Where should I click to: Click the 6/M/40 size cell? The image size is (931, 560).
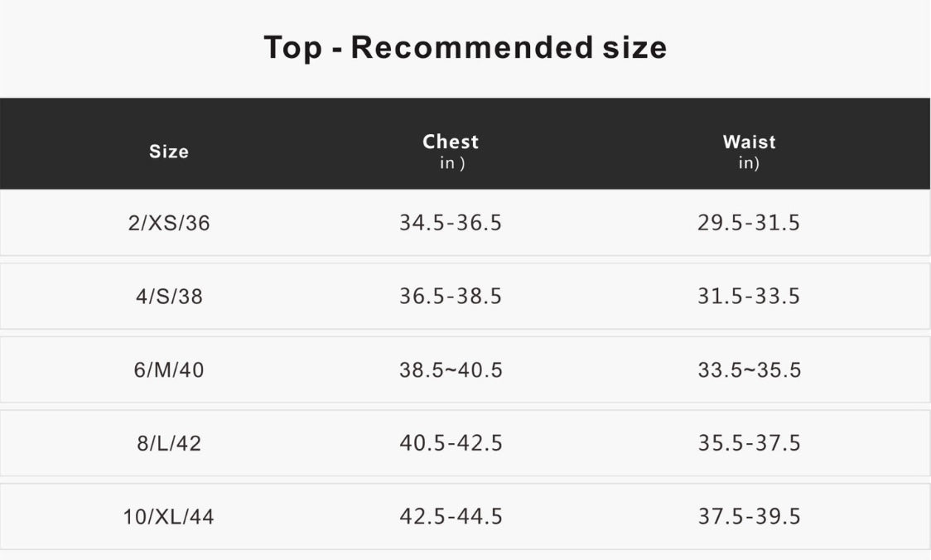pyautogui.click(x=169, y=370)
